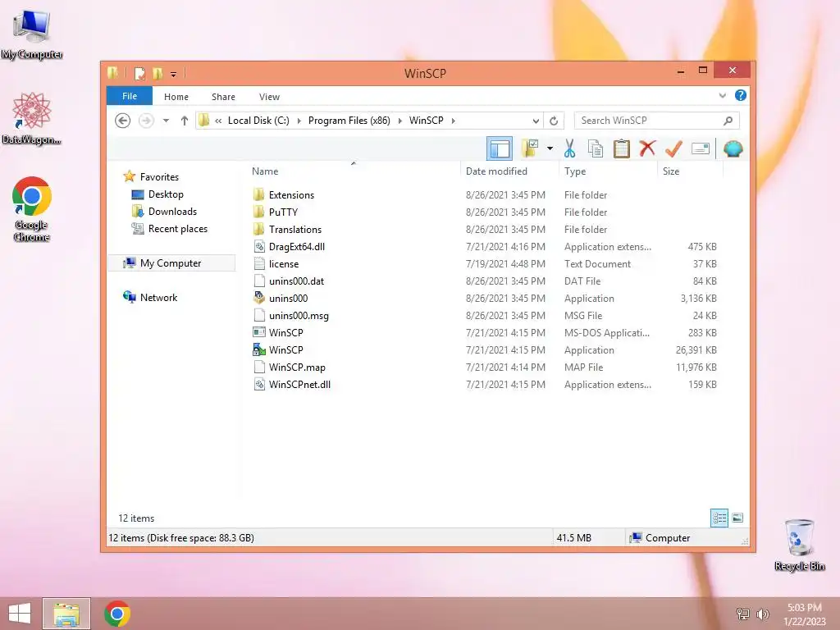Viewport: 840px width, 630px height.
Task: Click the volume speaker tray icon
Action: pos(762,614)
